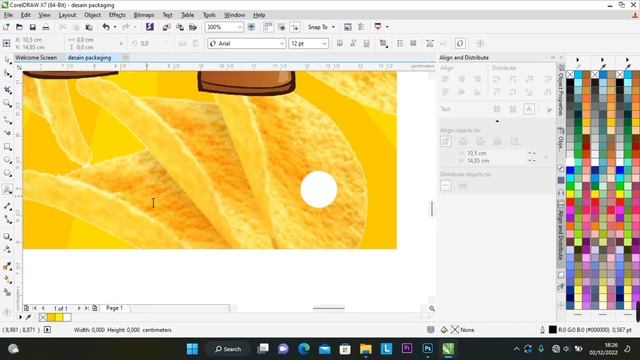Select the Ellipse tool
This screenshot has height=360, width=640.
point(7,160)
